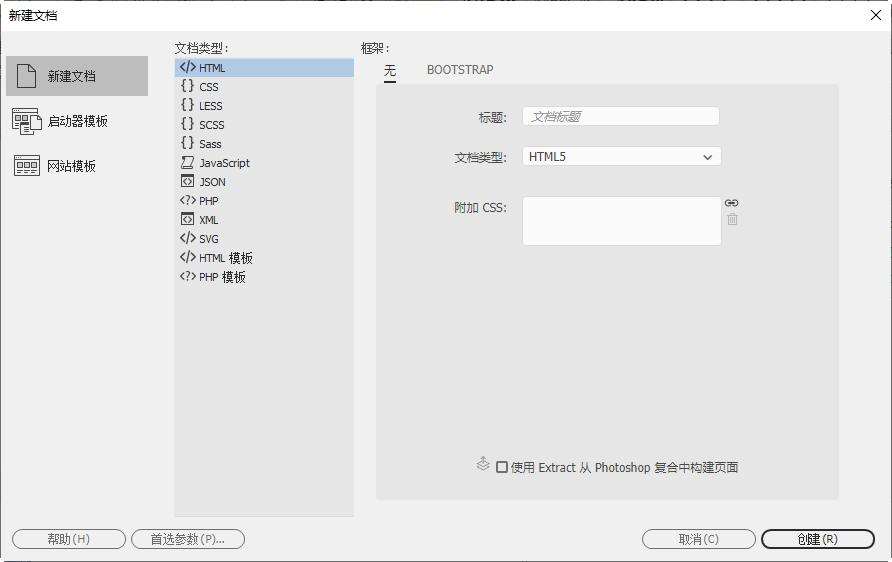The height and width of the screenshot is (562, 892).
Task: Click the 取消(C) button
Action: [x=699, y=539]
